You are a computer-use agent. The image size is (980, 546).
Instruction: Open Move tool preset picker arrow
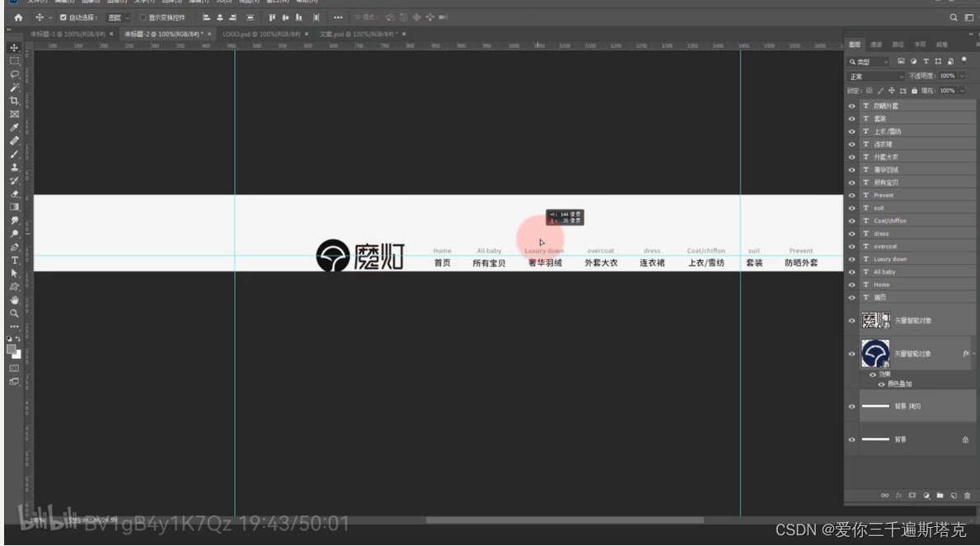[x=50, y=17]
